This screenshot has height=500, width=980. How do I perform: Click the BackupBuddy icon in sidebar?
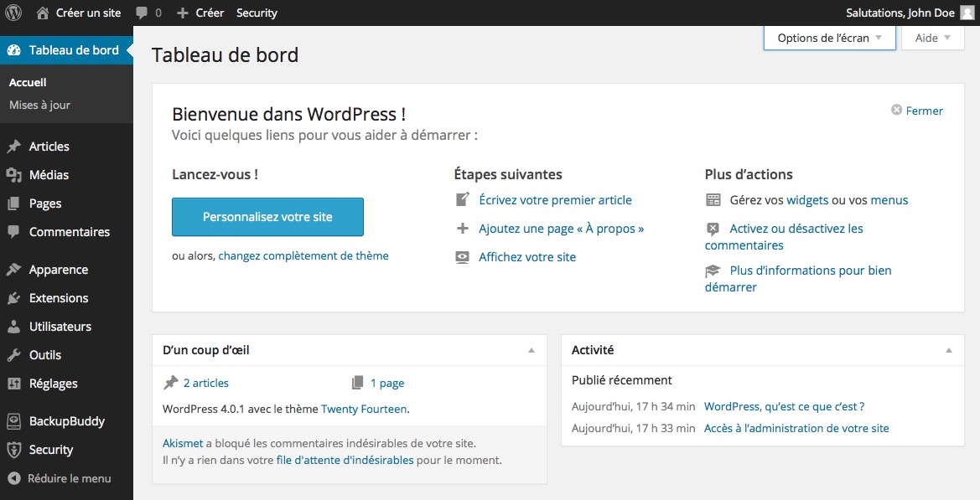(x=13, y=421)
